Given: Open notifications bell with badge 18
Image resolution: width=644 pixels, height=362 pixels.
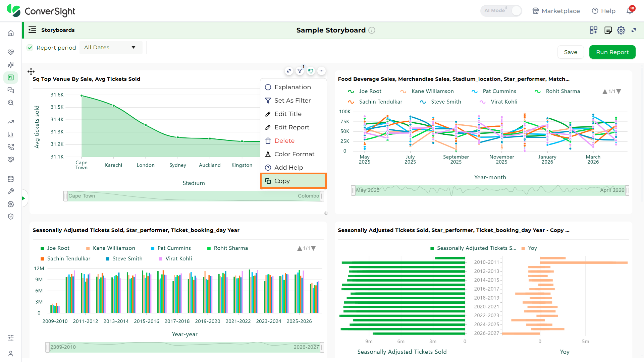Looking at the screenshot, I should (630, 11).
